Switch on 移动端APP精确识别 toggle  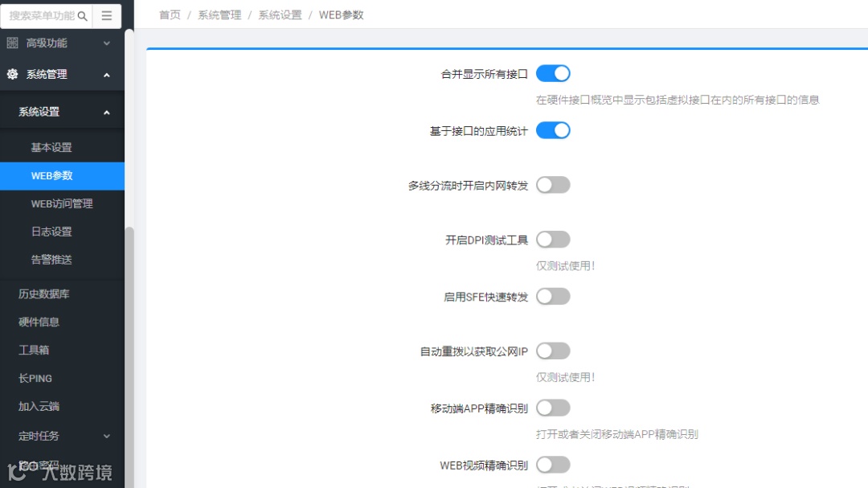pyautogui.click(x=553, y=408)
